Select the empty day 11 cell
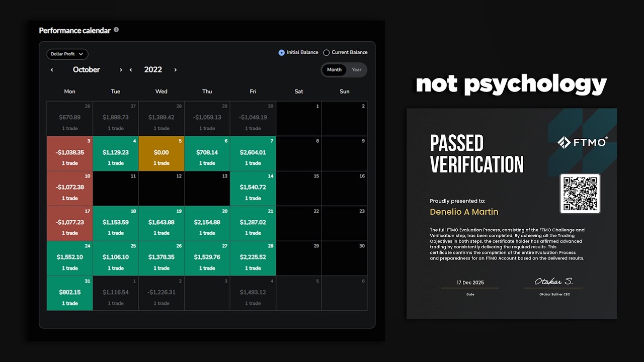This screenshot has width=644, height=362. coord(116,189)
